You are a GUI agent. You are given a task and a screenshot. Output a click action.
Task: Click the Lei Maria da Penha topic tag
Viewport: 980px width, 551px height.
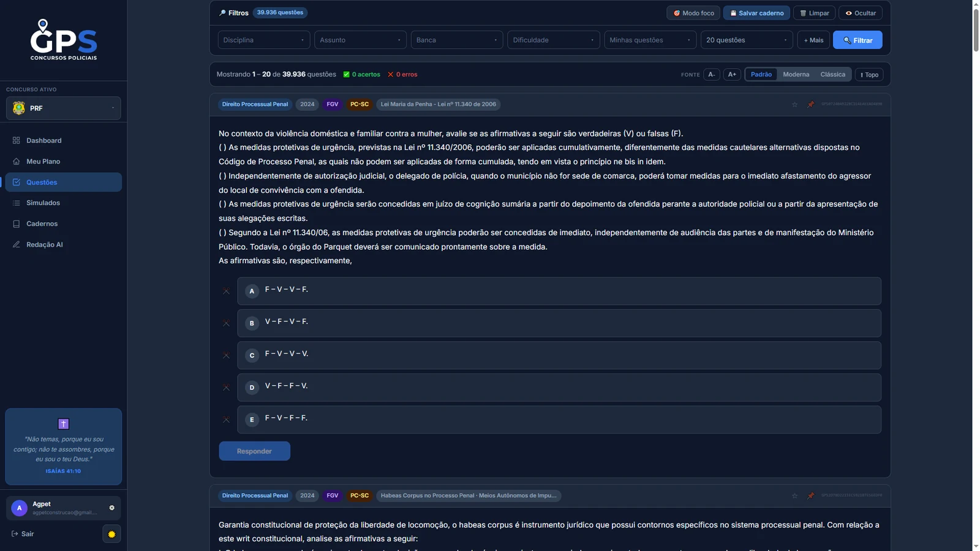coord(439,105)
